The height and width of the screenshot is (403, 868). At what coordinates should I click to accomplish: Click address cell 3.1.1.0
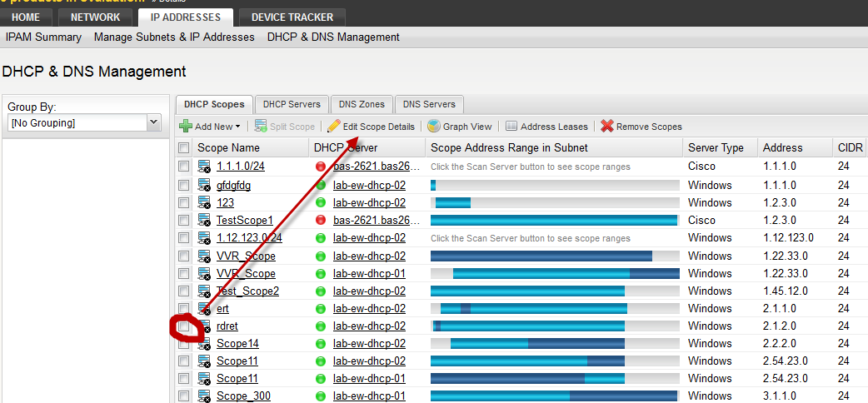coord(780,396)
